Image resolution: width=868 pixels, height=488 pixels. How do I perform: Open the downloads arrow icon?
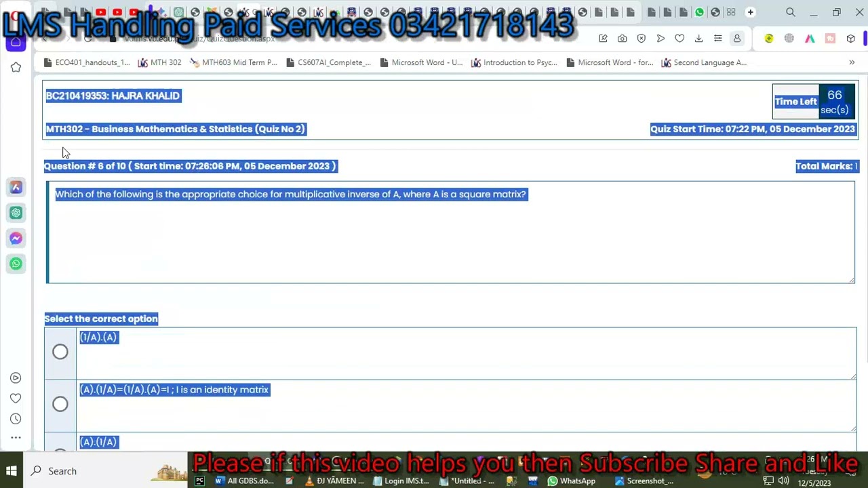click(698, 39)
